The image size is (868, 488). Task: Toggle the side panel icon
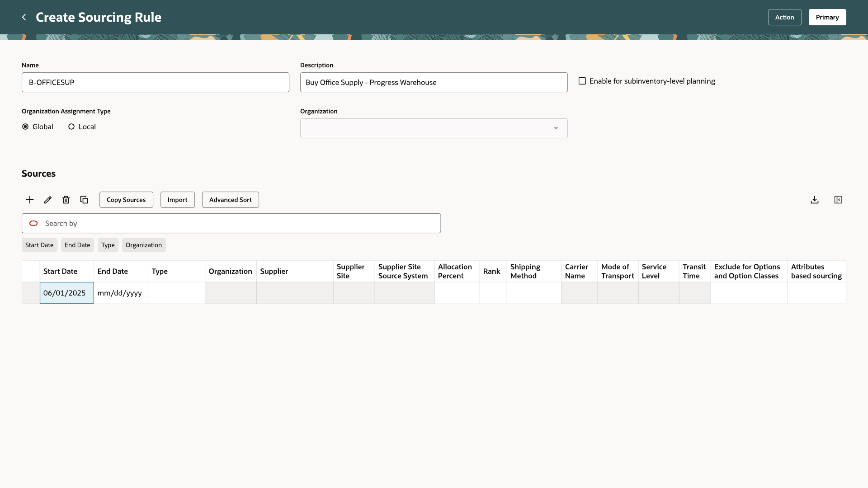coord(838,200)
